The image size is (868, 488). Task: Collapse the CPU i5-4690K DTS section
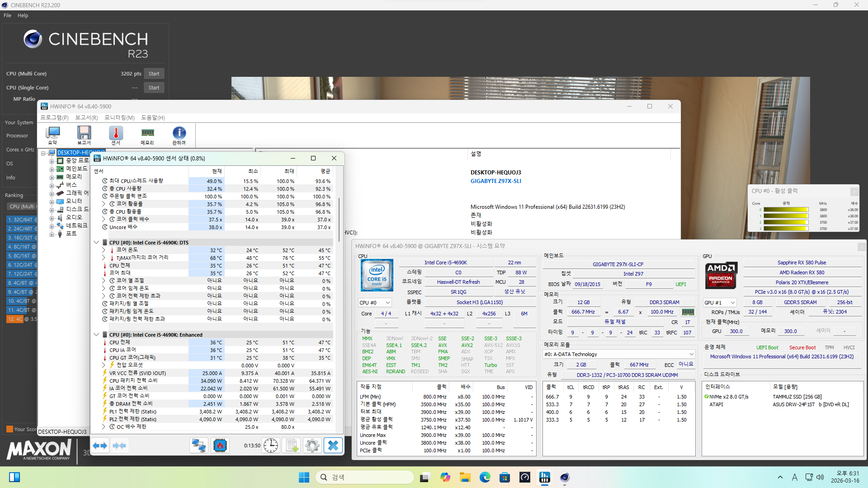pyautogui.click(x=96, y=243)
